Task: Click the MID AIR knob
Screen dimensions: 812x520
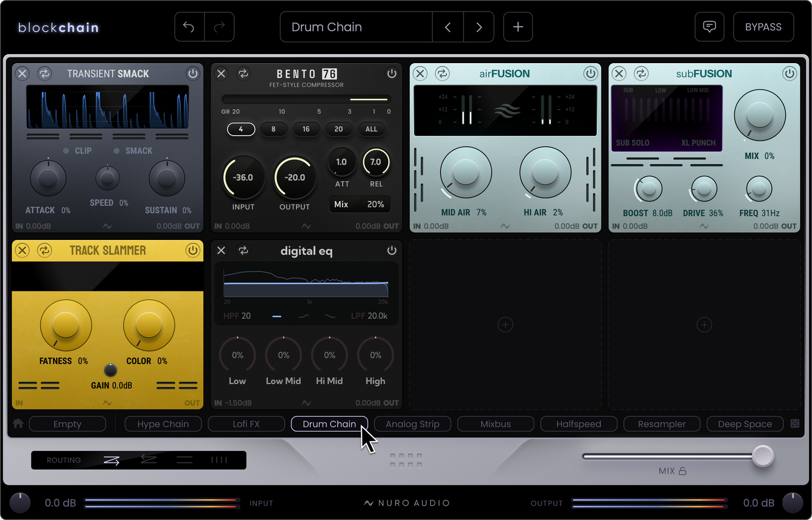Action: click(x=466, y=172)
